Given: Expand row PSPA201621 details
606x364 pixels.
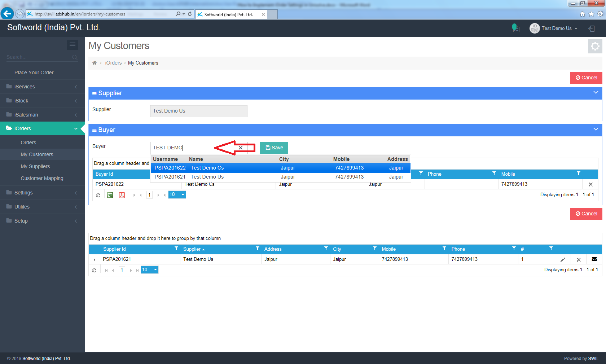Looking at the screenshot, I should (x=95, y=259).
